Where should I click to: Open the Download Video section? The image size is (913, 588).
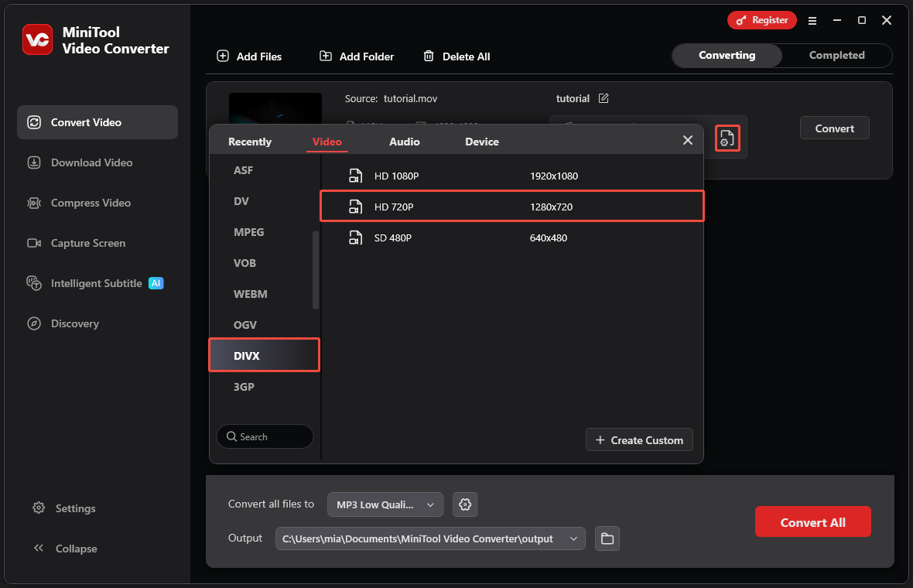[x=34, y=162]
